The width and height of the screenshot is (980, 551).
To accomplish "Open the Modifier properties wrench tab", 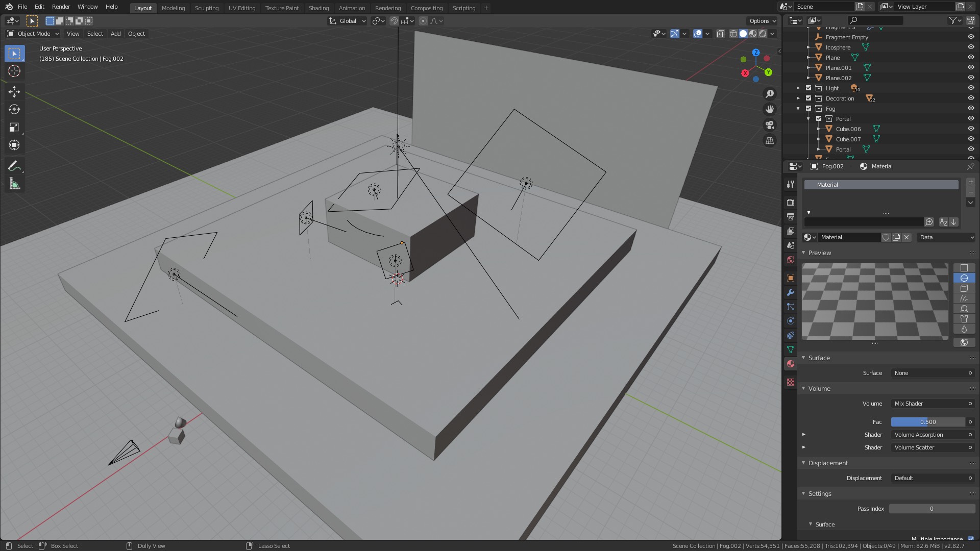I will [x=791, y=292].
